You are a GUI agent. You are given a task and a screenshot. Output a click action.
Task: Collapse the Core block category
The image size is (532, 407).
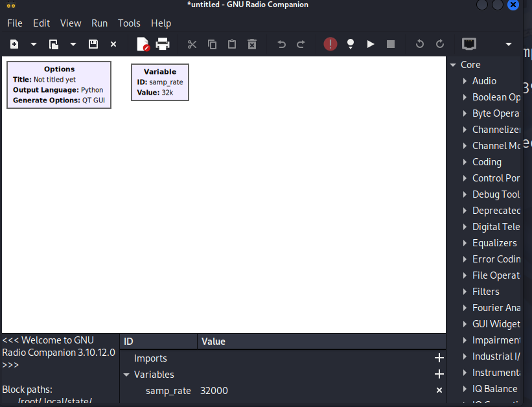tap(453, 65)
